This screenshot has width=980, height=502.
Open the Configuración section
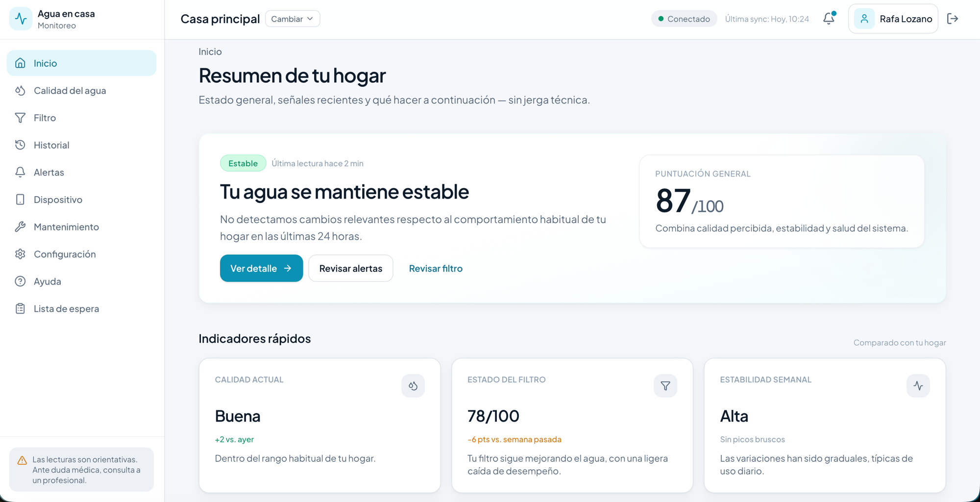click(65, 254)
